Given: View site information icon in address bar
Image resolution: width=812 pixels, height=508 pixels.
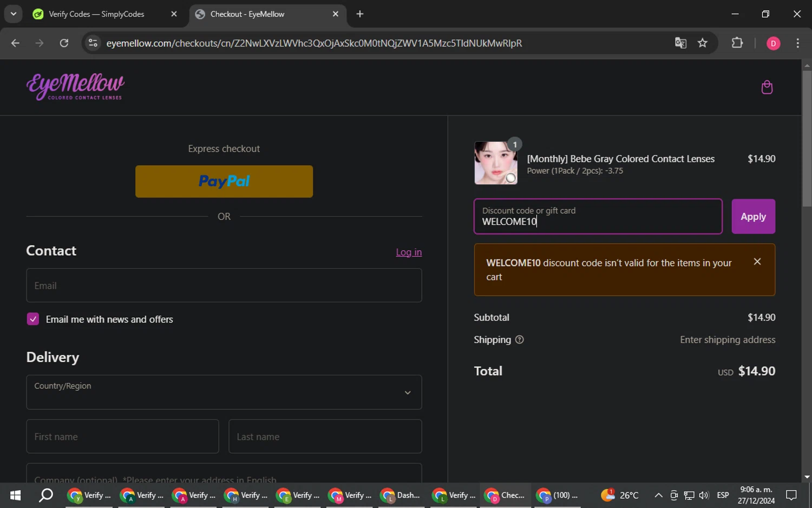Looking at the screenshot, I should click(x=93, y=43).
